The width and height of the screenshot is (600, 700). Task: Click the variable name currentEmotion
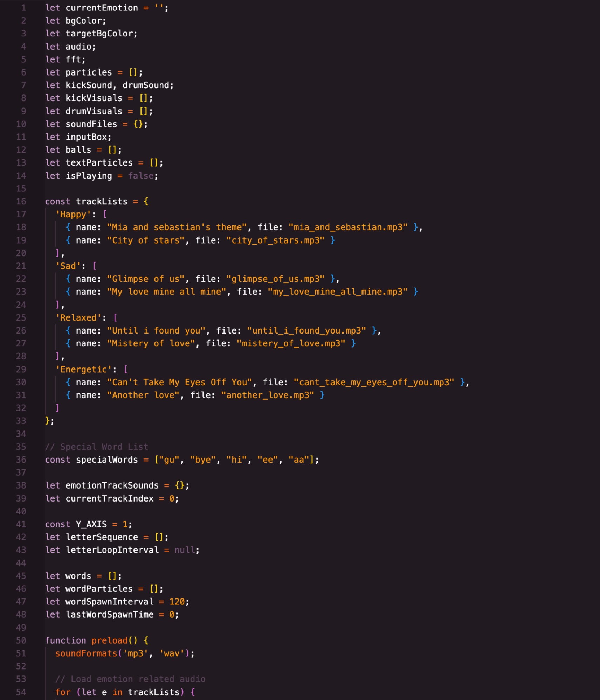102,8
